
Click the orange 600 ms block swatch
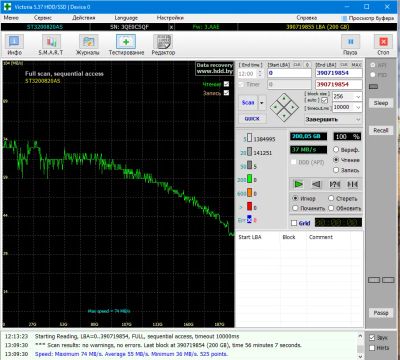[x=249, y=193]
